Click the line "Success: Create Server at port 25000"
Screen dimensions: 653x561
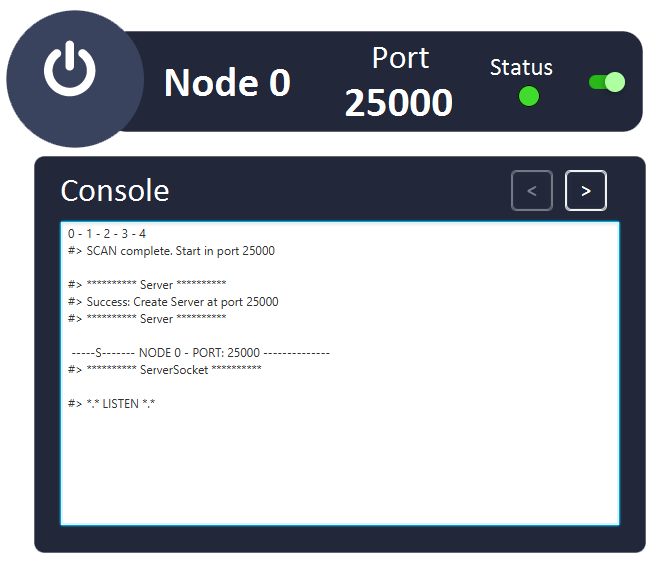pos(182,302)
